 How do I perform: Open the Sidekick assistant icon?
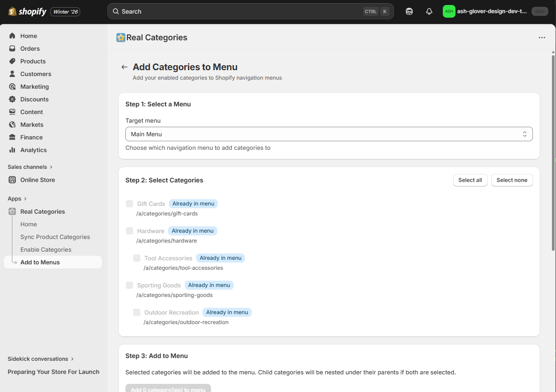[x=409, y=11]
